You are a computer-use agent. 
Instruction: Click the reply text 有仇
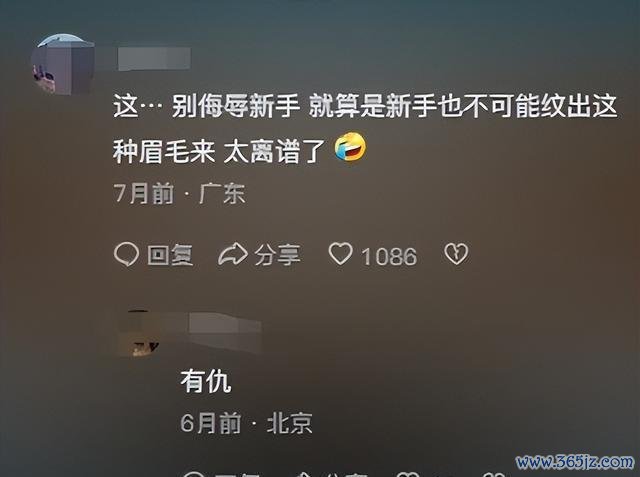coord(206,382)
